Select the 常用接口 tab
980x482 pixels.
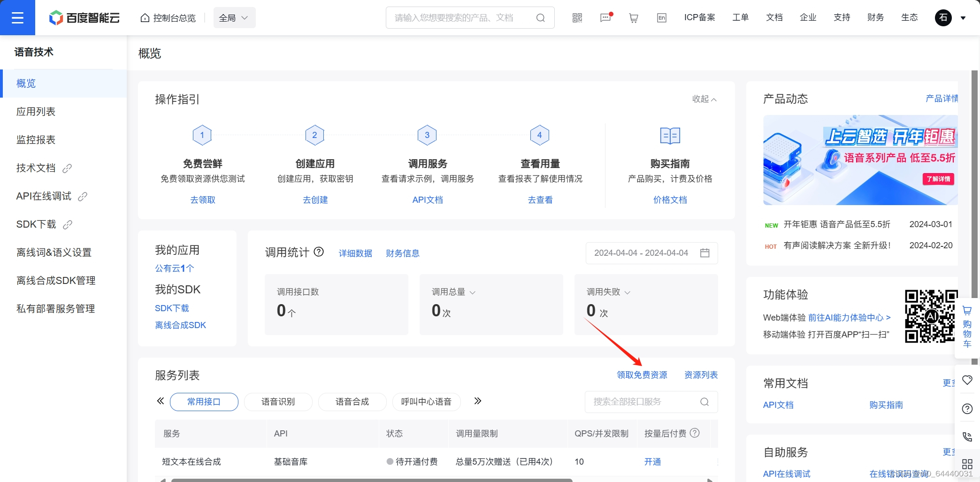tap(204, 402)
